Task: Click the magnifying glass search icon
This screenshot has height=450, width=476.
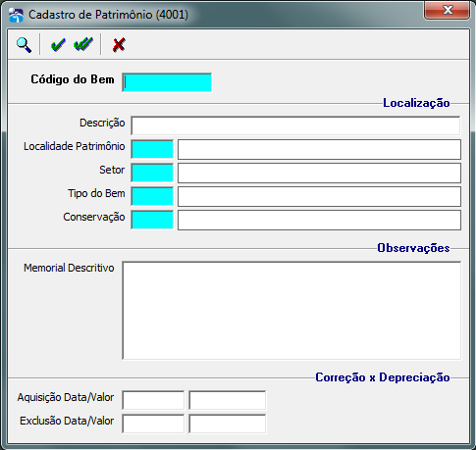Action: click(24, 45)
